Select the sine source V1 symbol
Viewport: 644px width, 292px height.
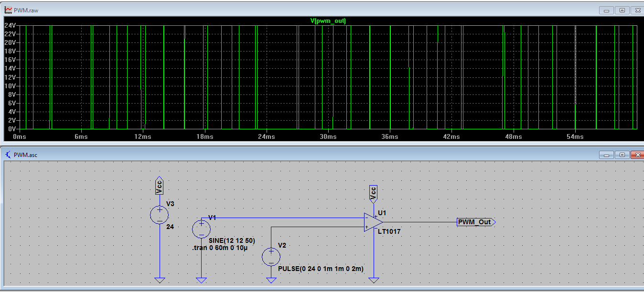click(201, 229)
